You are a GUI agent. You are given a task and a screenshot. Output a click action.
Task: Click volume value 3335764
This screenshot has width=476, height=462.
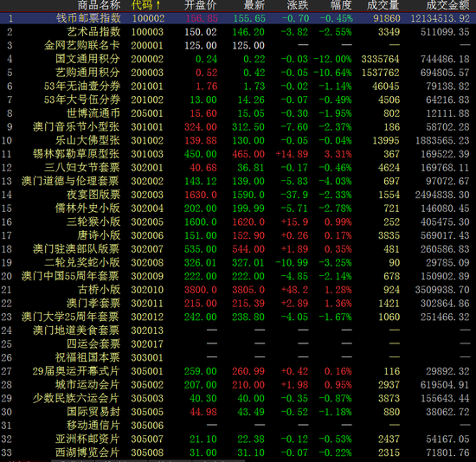click(x=380, y=59)
